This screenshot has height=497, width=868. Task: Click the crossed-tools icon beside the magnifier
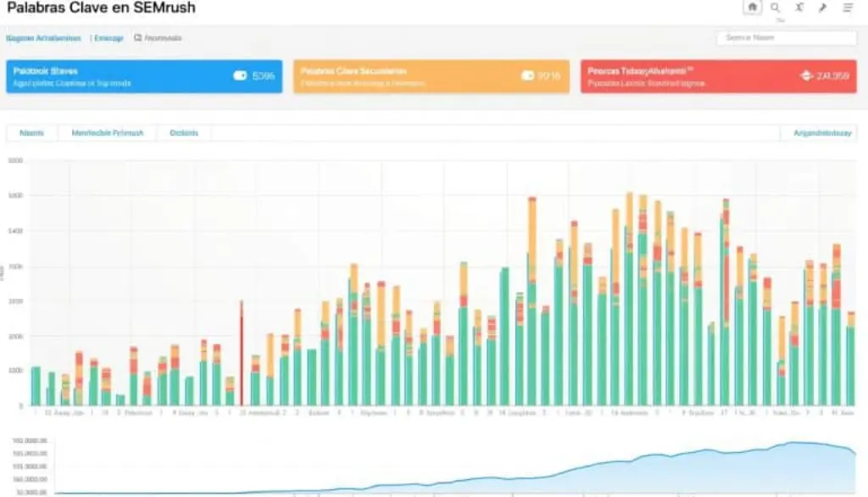click(x=799, y=7)
